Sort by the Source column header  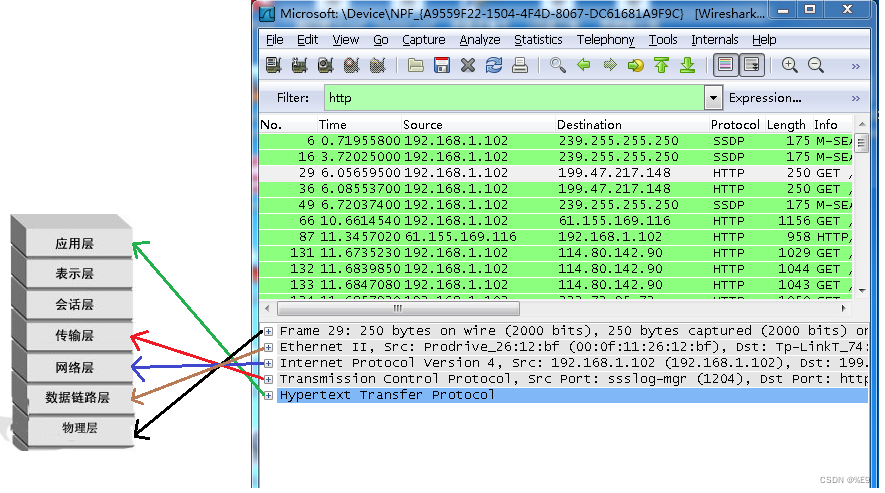click(x=478, y=125)
